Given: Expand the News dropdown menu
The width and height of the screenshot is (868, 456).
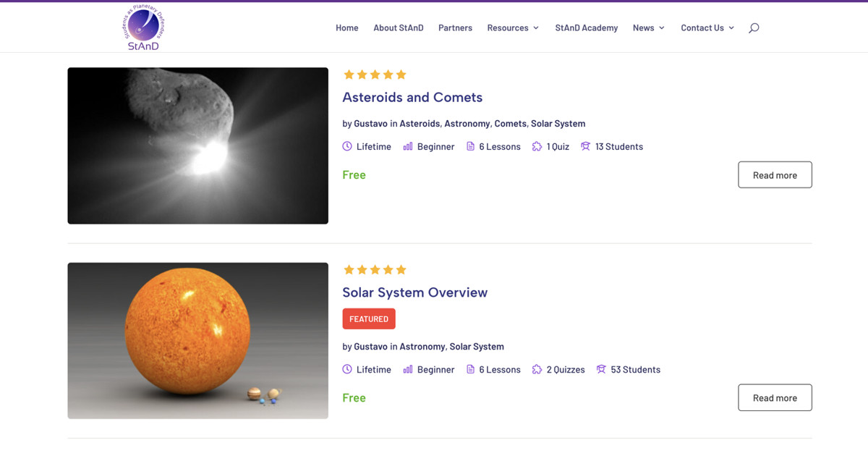Looking at the screenshot, I should (648, 28).
